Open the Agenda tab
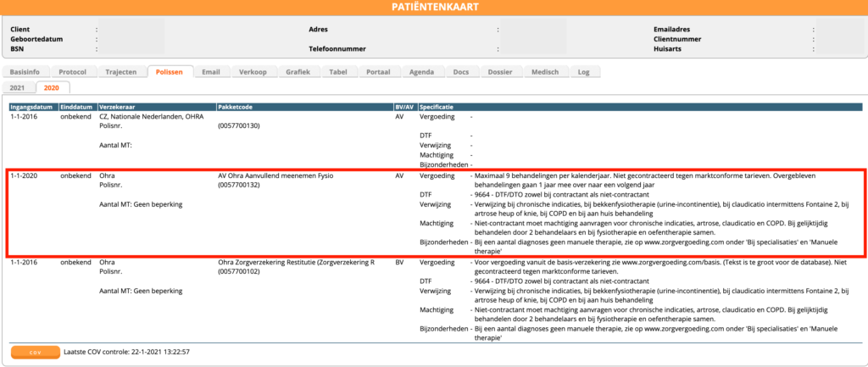868x367 pixels. tap(420, 72)
